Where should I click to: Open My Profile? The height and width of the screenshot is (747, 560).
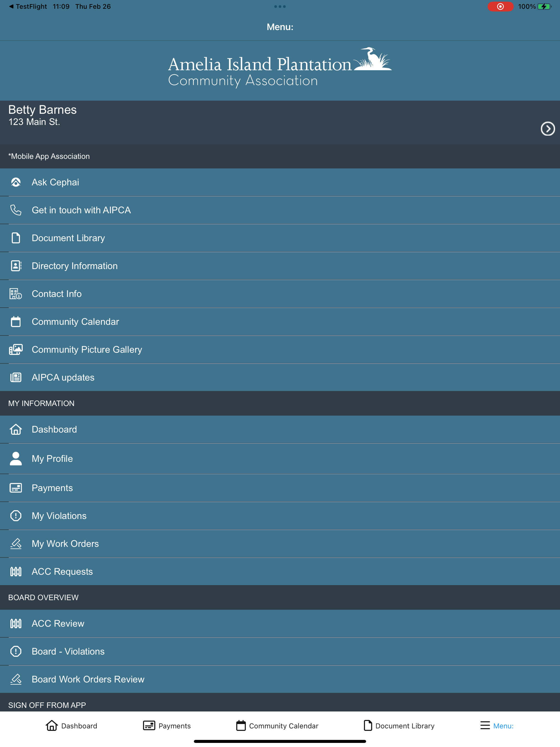click(280, 459)
